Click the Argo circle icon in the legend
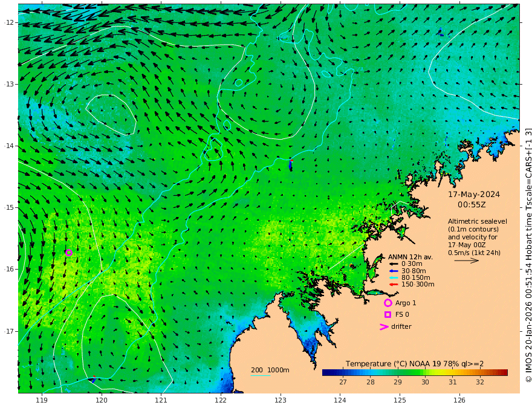Viewport: 532px width, 411px height. (388, 303)
